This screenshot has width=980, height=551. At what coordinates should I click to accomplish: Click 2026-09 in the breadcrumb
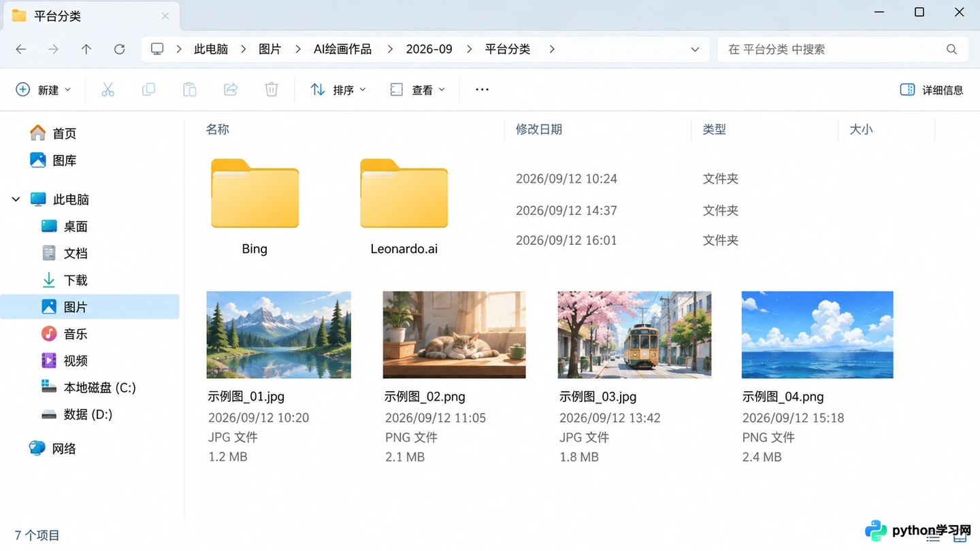(429, 49)
